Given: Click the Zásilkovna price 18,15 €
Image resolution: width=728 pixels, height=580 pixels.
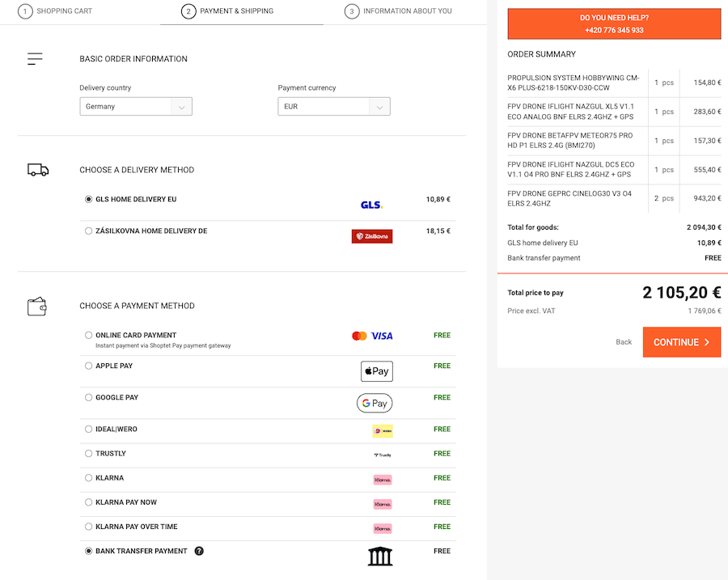Looking at the screenshot, I should click(x=438, y=231).
